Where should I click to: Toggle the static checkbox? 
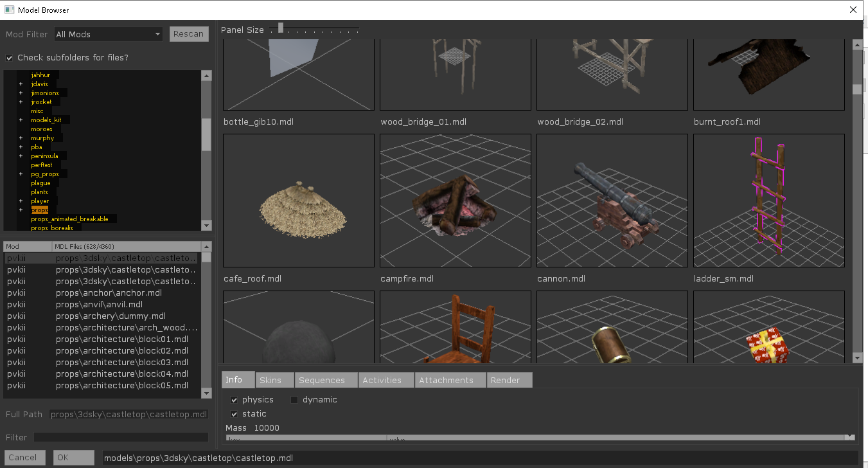pyautogui.click(x=234, y=414)
